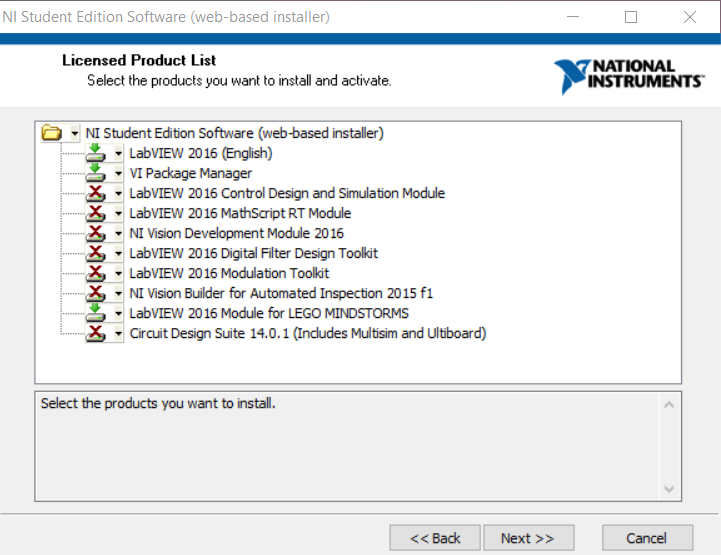
Task: Click description pane scrollbar down arrow
Action: pos(669,489)
